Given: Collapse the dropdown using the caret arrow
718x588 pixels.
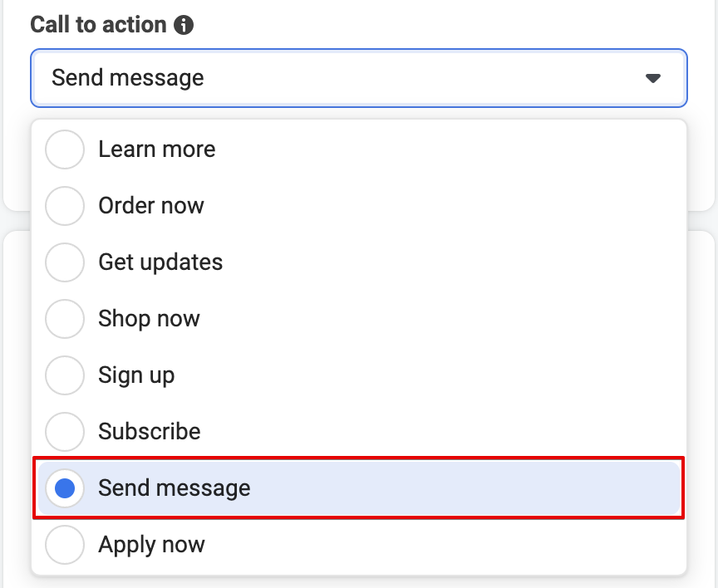Looking at the screenshot, I should [652, 78].
